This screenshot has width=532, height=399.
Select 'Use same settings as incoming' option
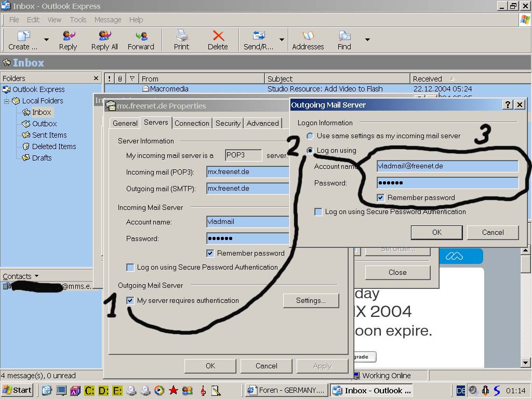tap(310, 136)
